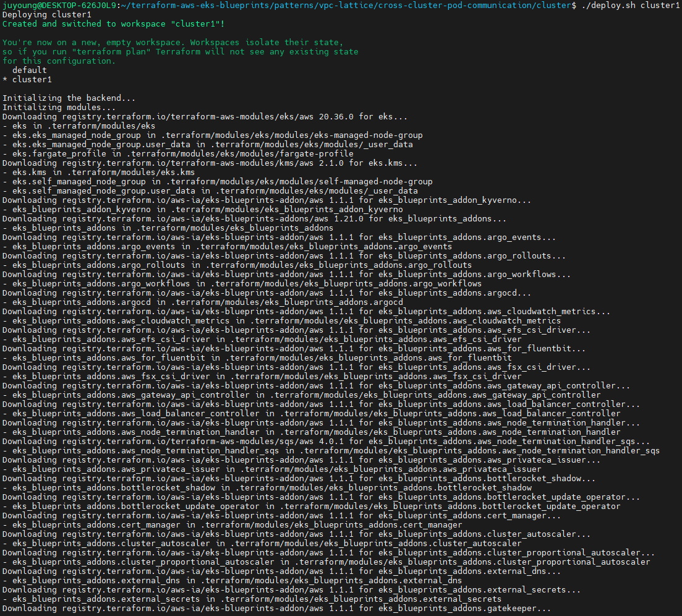The width and height of the screenshot is (682, 616).
Task: Click 'Initializing modules...' line
Action: (59, 107)
